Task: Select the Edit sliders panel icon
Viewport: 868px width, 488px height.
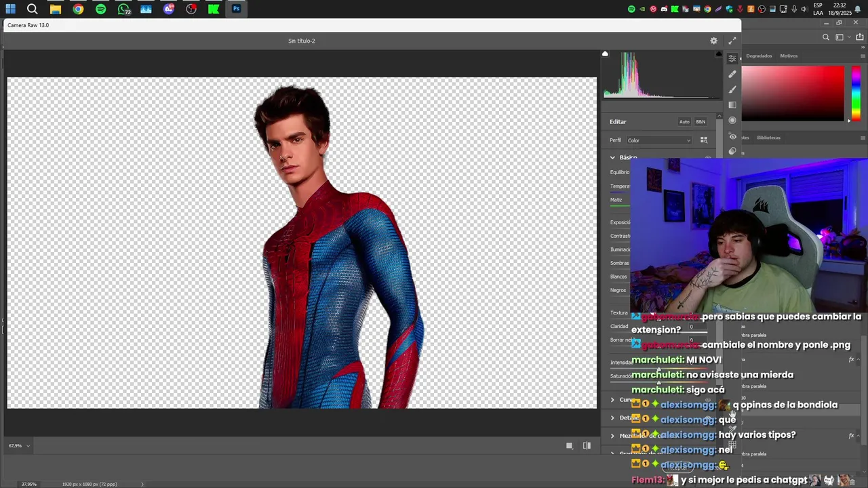Action: 732,59
